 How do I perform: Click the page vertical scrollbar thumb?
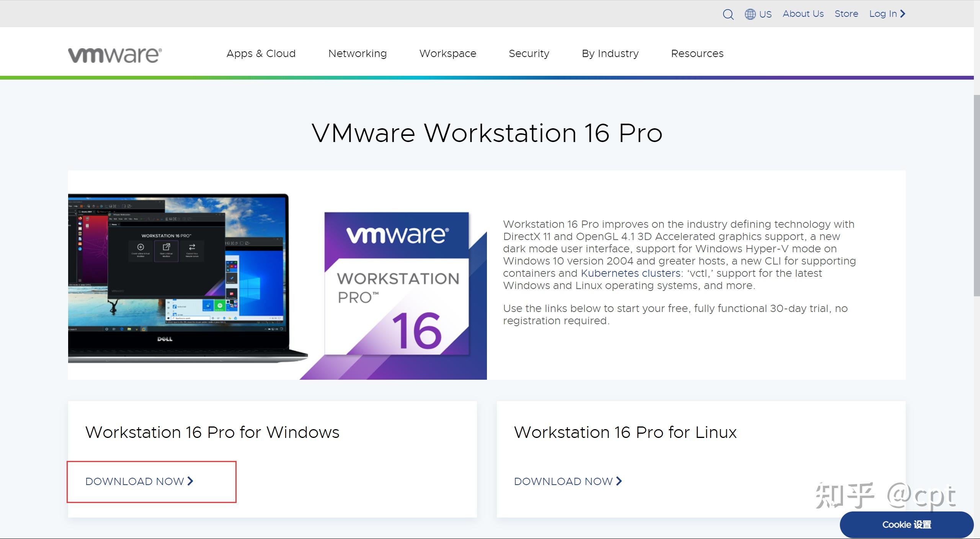977,195
